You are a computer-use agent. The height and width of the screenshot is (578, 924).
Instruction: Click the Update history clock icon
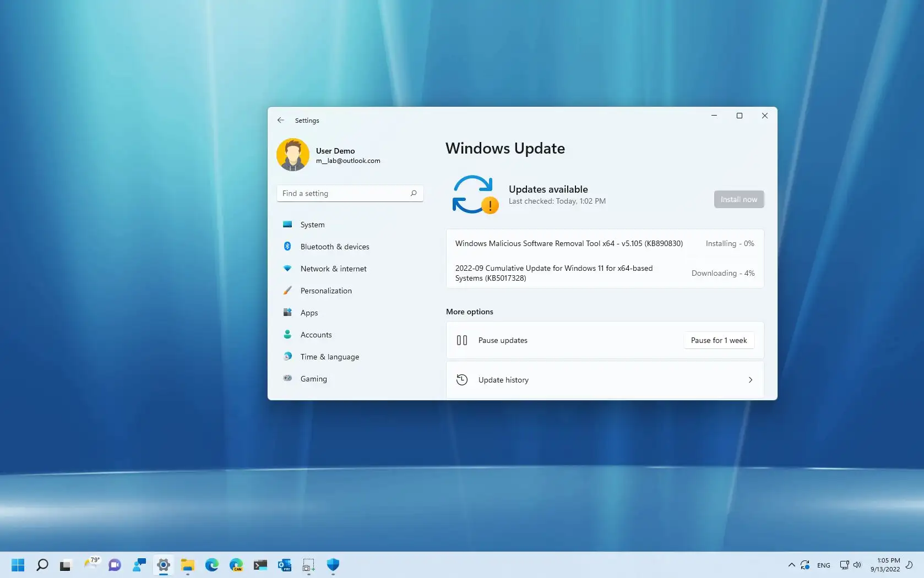[x=462, y=380]
